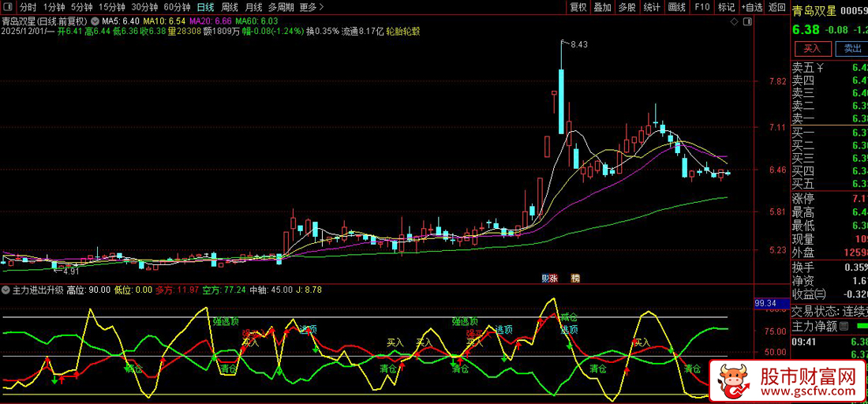Select the 5分钟 period tab
The width and height of the screenshot is (868, 404).
[81, 7]
